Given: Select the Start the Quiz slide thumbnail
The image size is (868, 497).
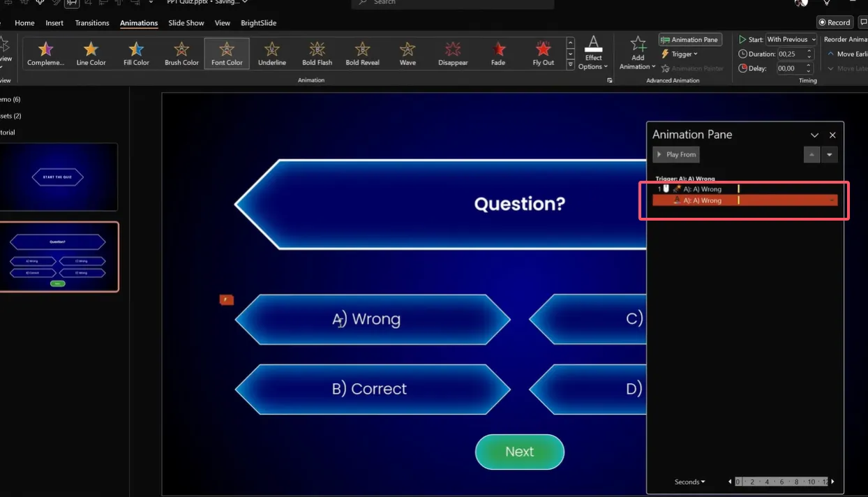Looking at the screenshot, I should [58, 177].
